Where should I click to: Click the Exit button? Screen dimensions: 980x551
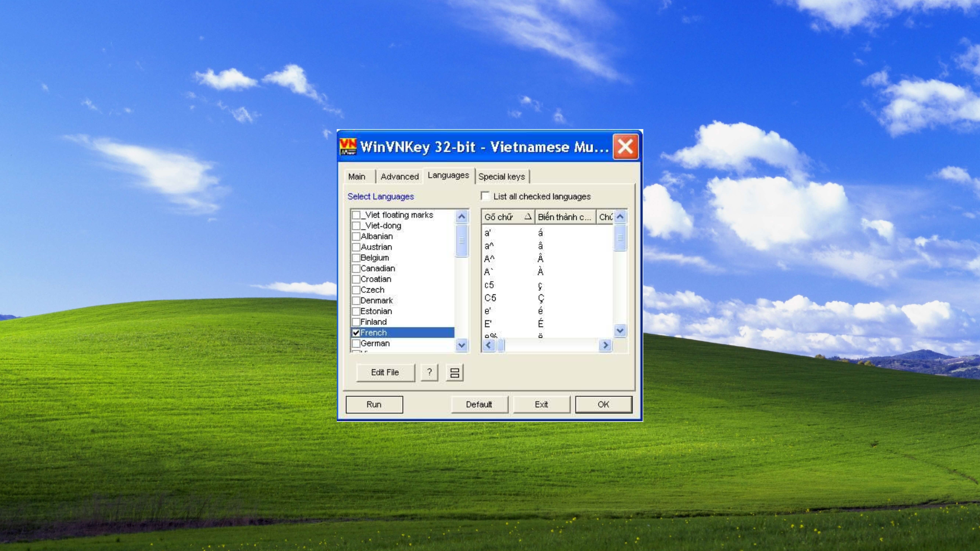(x=542, y=405)
